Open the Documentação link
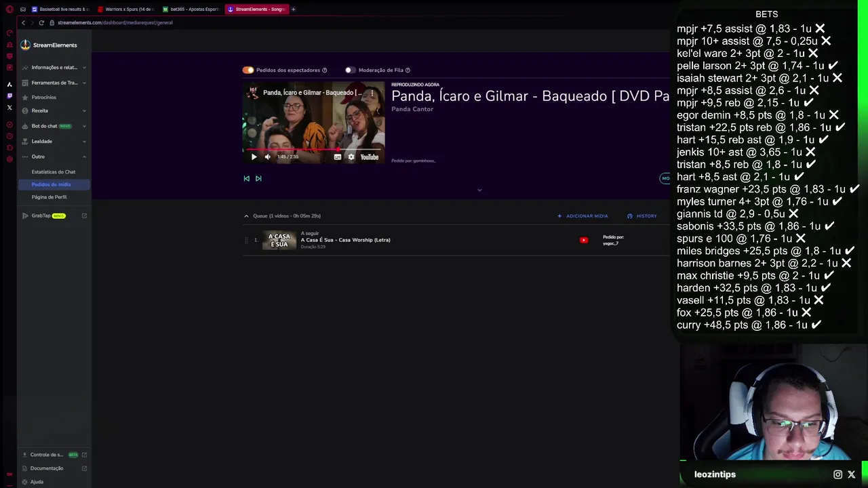Screen dimensions: 868x488 pos(47,468)
